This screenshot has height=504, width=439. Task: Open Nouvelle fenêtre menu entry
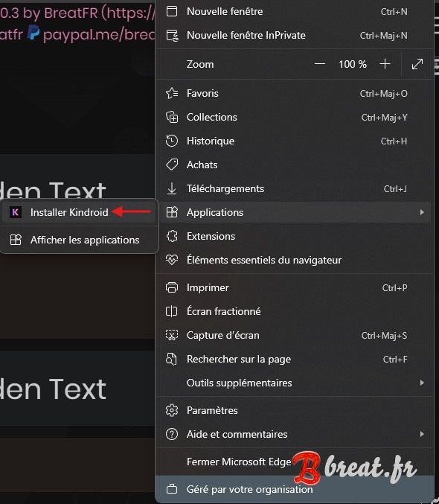point(294,12)
